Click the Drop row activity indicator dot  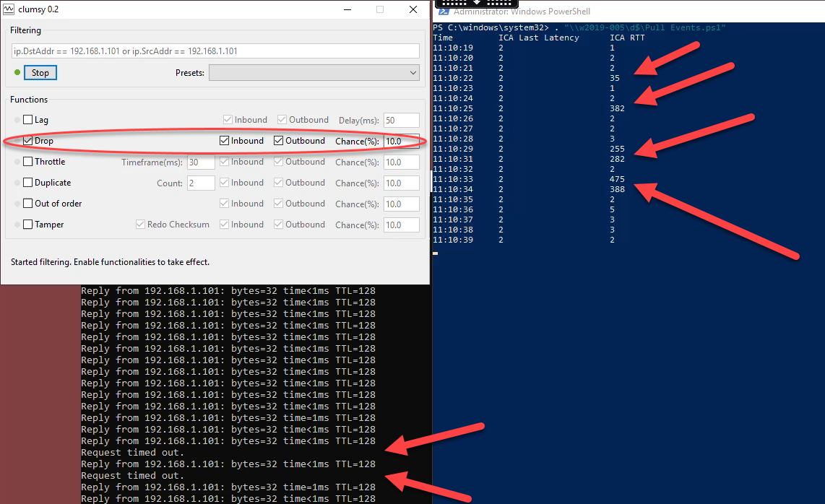[x=17, y=141]
